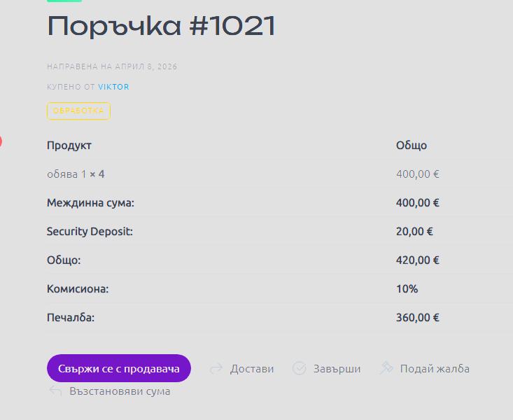Open buyer profile link VIKTOR

tap(113, 87)
